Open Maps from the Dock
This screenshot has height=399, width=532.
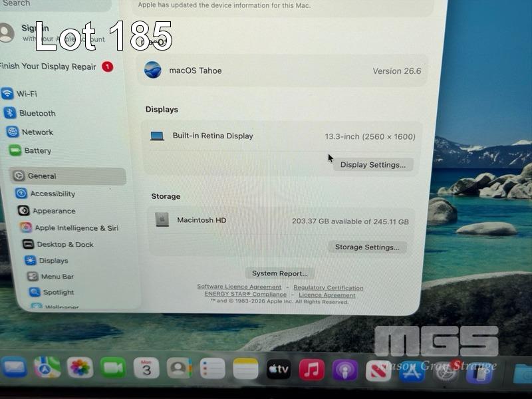click(47, 367)
